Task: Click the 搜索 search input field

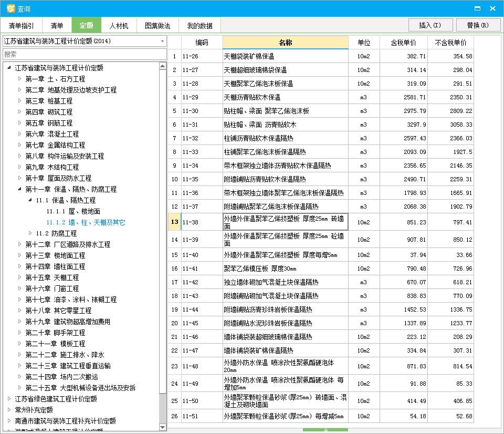Action: (x=84, y=54)
